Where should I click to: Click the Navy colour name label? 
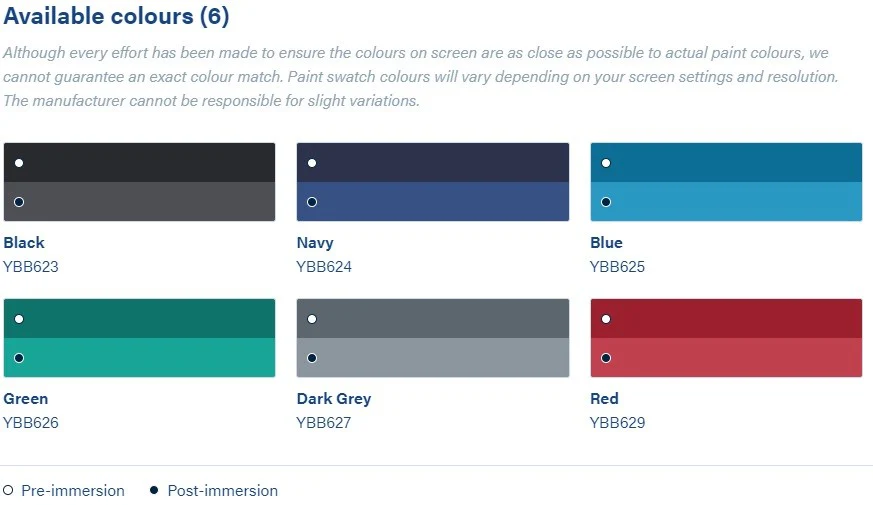(x=315, y=243)
